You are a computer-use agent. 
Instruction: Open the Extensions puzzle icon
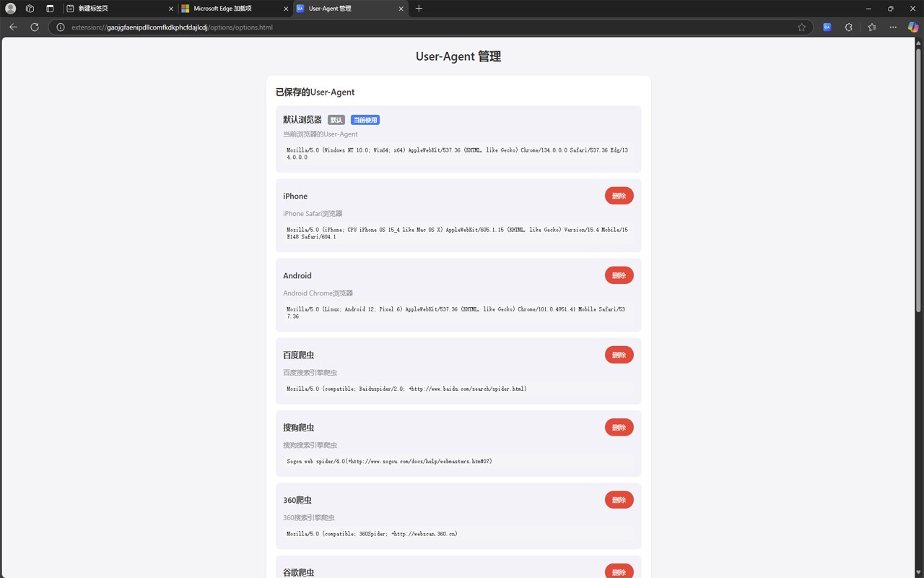(x=849, y=27)
